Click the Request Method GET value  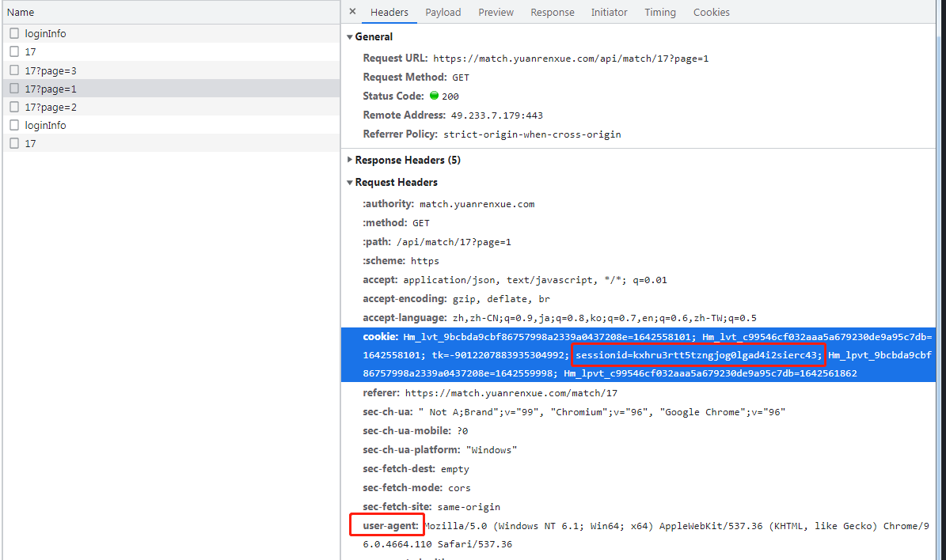pyautogui.click(x=460, y=78)
